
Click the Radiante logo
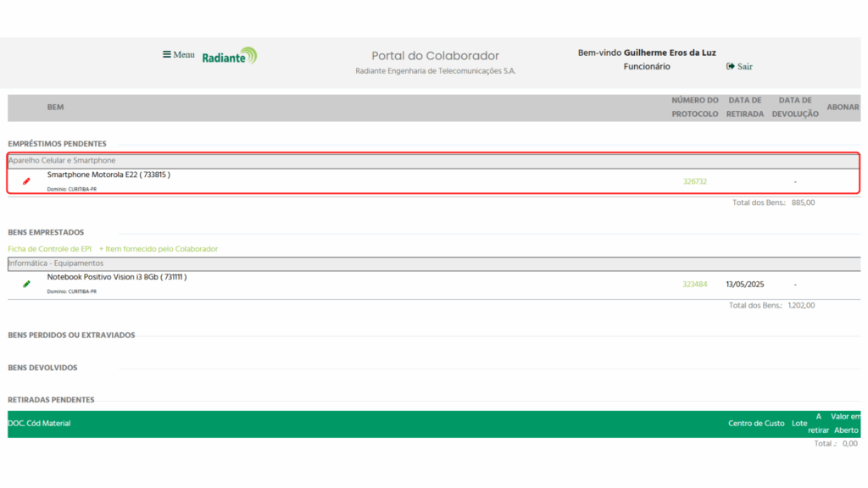point(229,57)
